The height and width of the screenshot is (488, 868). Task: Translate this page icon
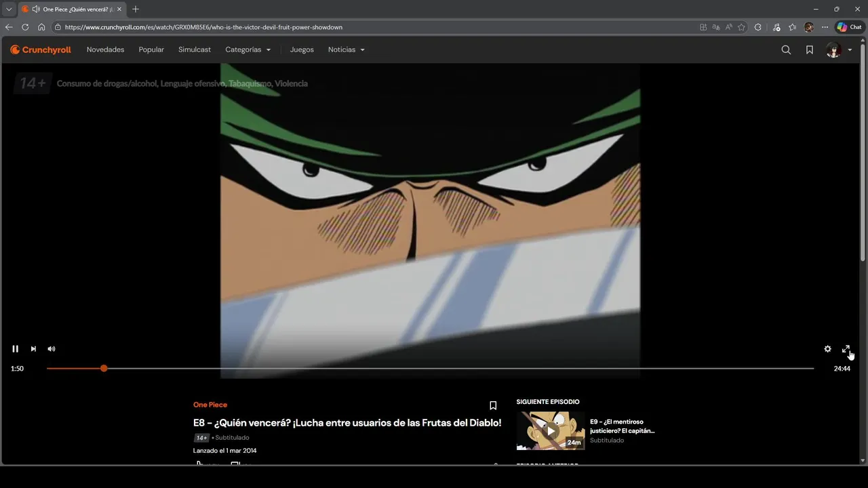(x=716, y=27)
